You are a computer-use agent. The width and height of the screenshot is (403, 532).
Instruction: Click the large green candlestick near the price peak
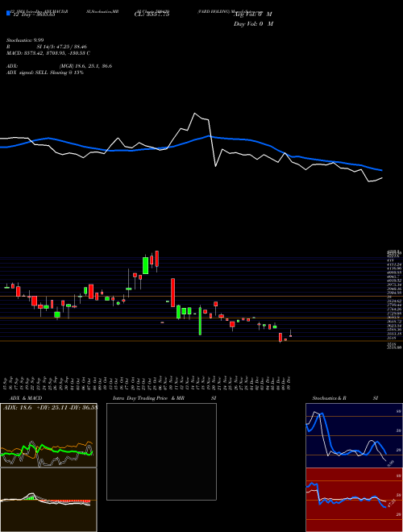click(146, 265)
